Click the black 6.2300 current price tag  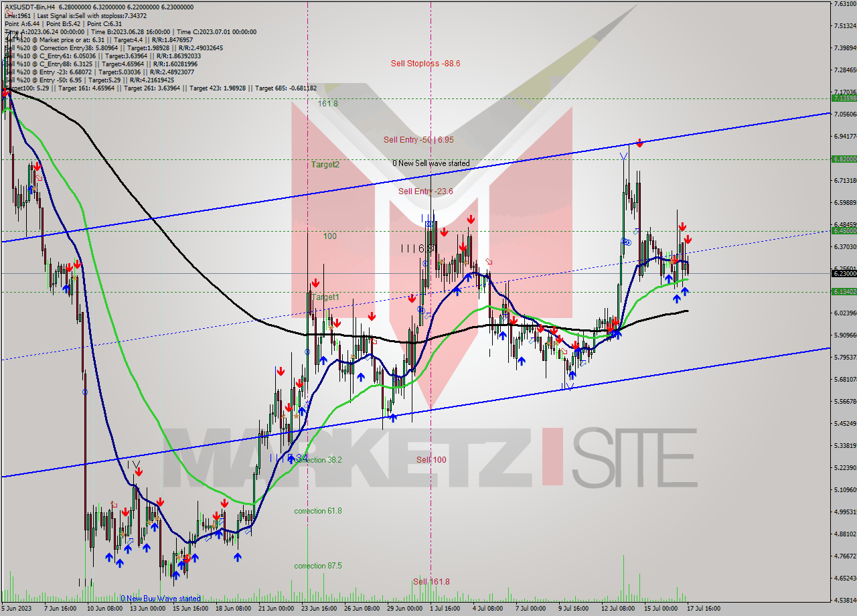tap(844, 273)
